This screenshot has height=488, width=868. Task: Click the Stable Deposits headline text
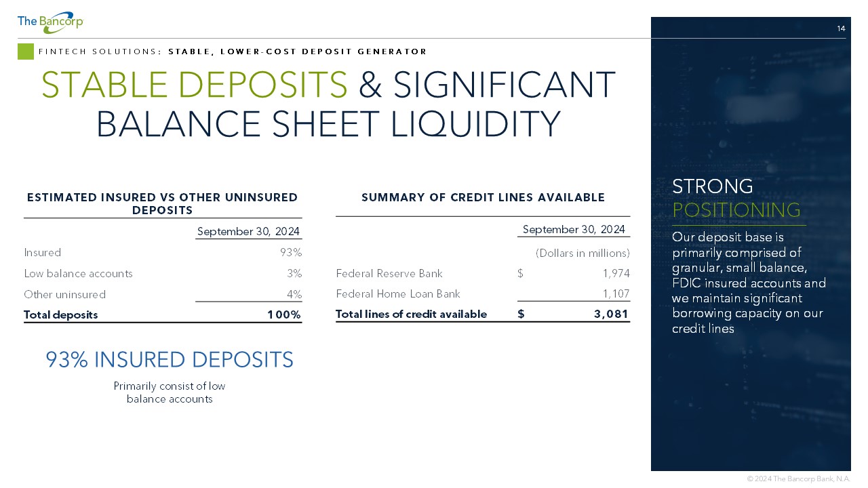[x=194, y=85]
